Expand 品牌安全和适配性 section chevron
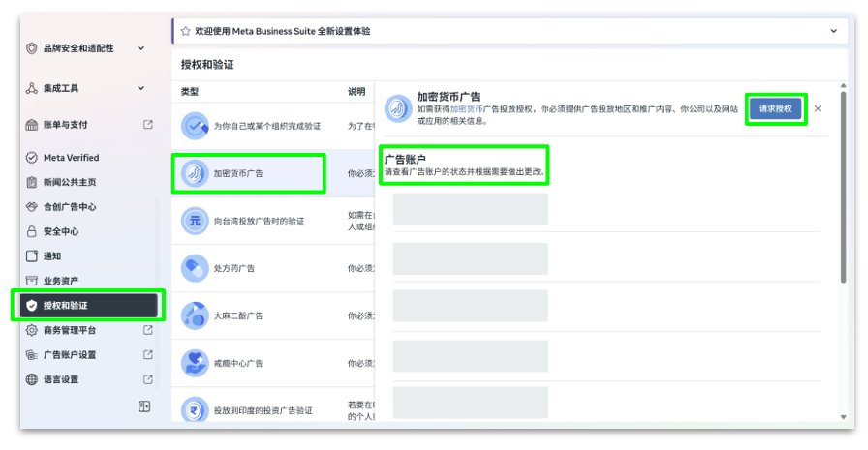Image resolution: width=868 pixels, height=450 pixels. pos(141,48)
